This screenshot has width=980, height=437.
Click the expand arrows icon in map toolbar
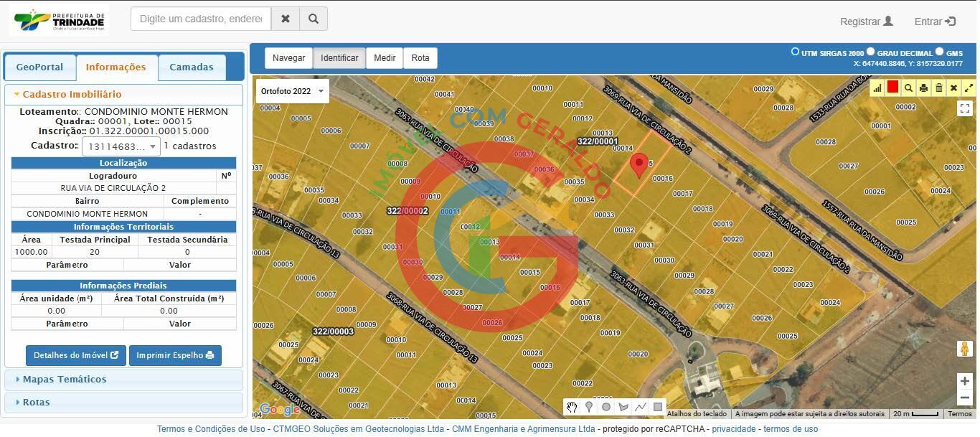969,88
